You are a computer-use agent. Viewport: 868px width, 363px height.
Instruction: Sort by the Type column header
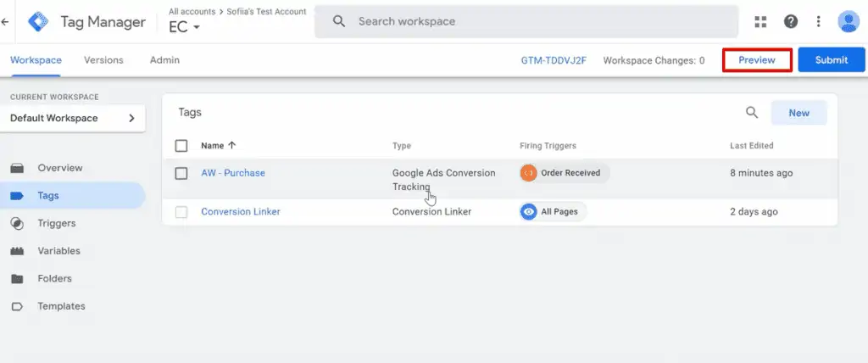tap(401, 146)
